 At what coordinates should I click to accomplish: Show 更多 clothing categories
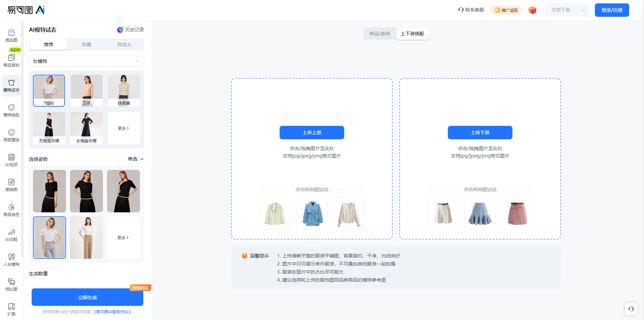point(124,128)
